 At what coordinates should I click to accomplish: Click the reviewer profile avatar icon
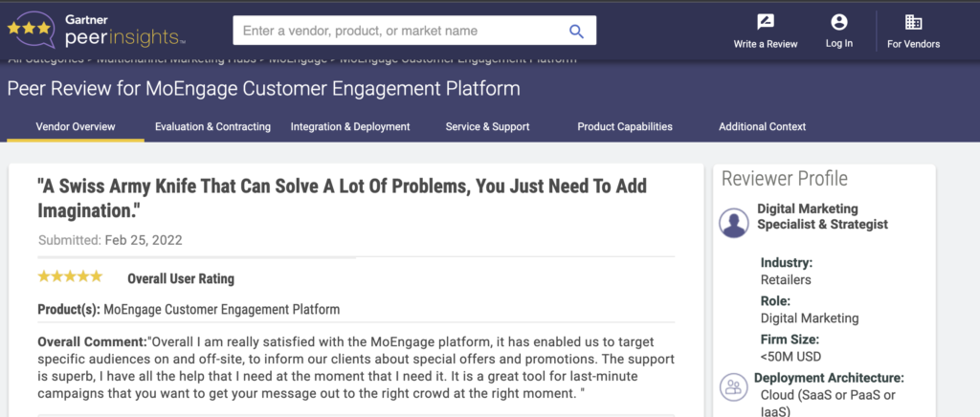click(734, 223)
